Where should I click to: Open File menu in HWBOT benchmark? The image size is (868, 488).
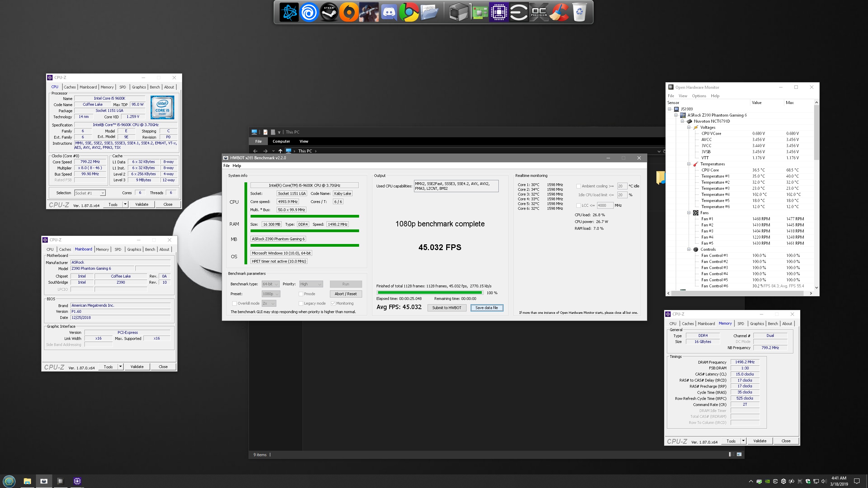(x=226, y=166)
